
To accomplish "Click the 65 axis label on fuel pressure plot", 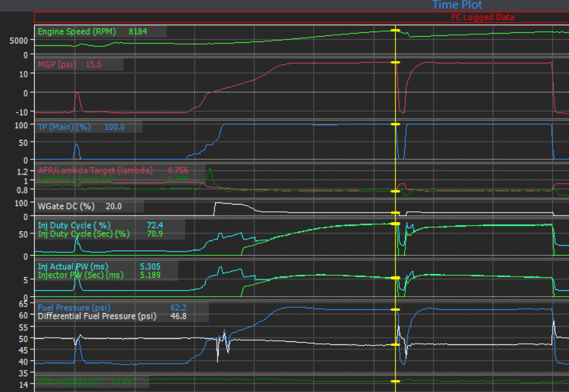I will [23, 304].
